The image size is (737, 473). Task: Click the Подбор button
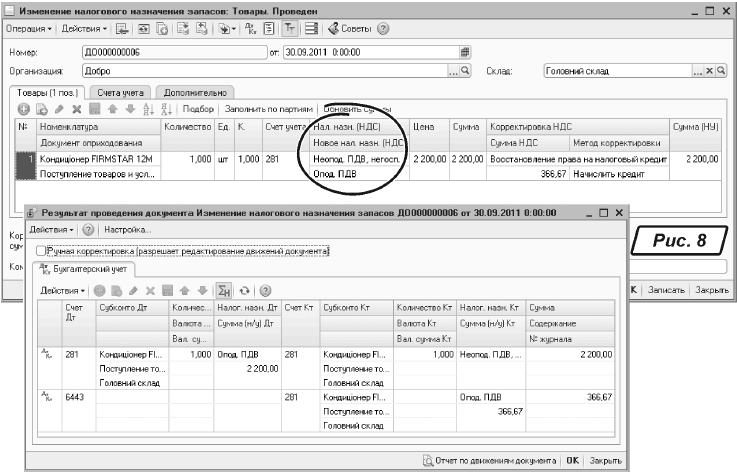(x=199, y=109)
